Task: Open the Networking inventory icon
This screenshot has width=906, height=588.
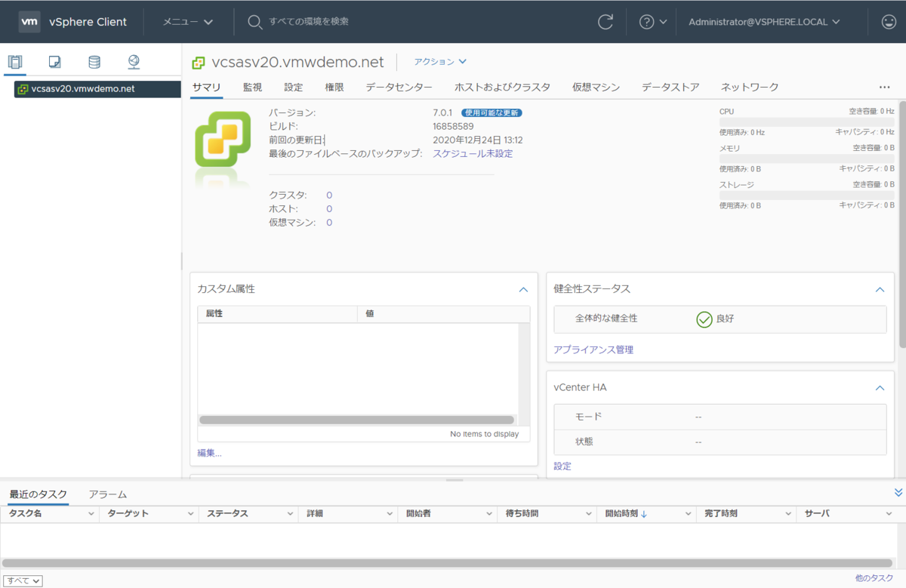Action: [134, 62]
